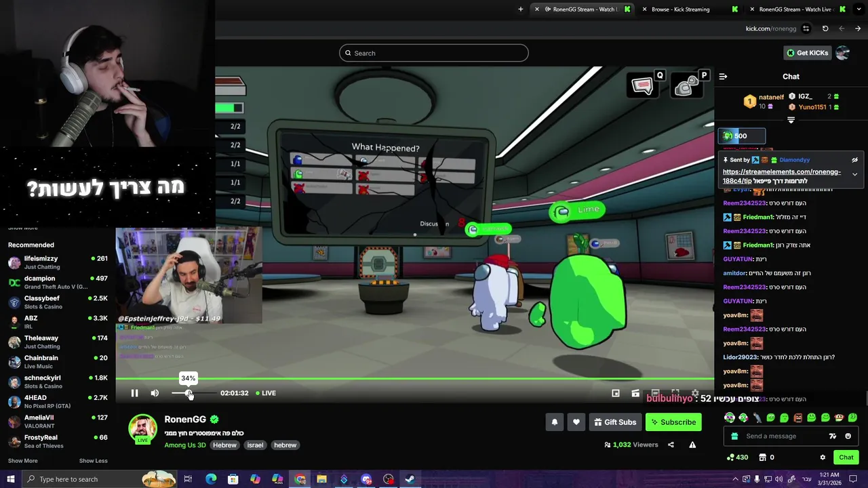Open chat settings gear
Viewport: 868px width, 488px height.
(823, 457)
